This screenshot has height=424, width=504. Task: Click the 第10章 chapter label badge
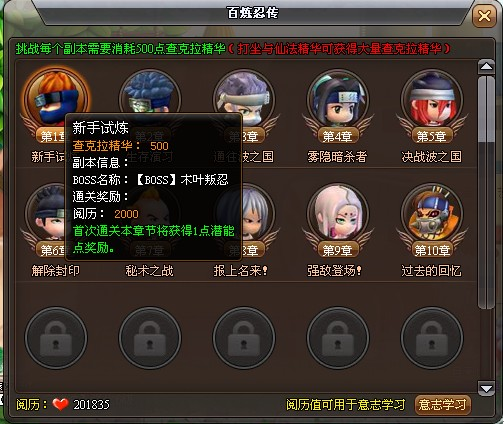432,250
